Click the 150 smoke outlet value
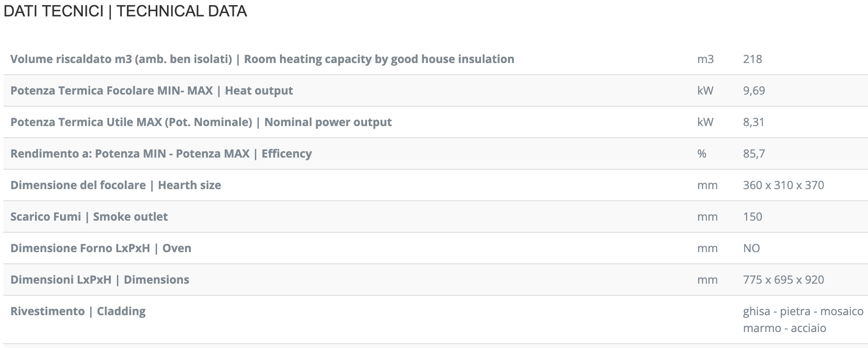This screenshot has height=348, width=868. 752,217
